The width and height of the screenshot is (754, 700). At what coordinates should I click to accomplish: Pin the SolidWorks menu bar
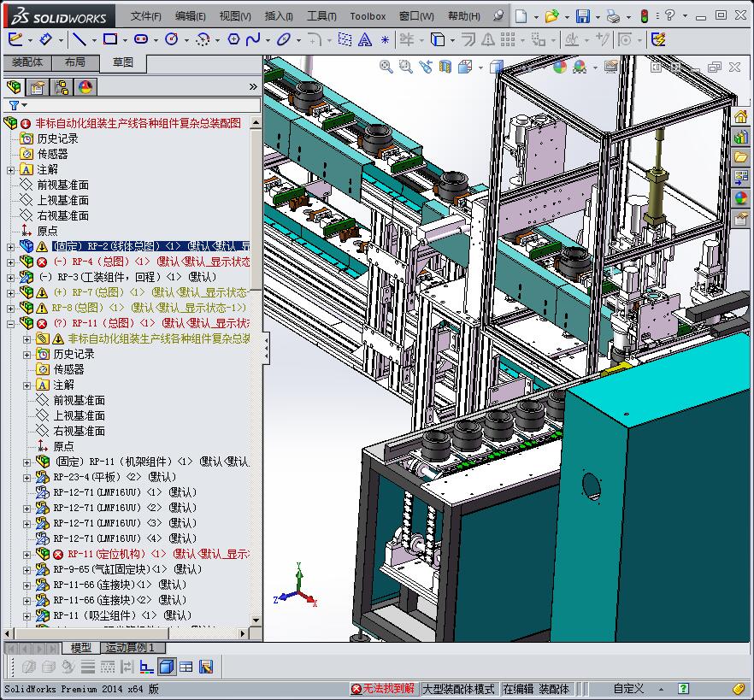pos(498,16)
